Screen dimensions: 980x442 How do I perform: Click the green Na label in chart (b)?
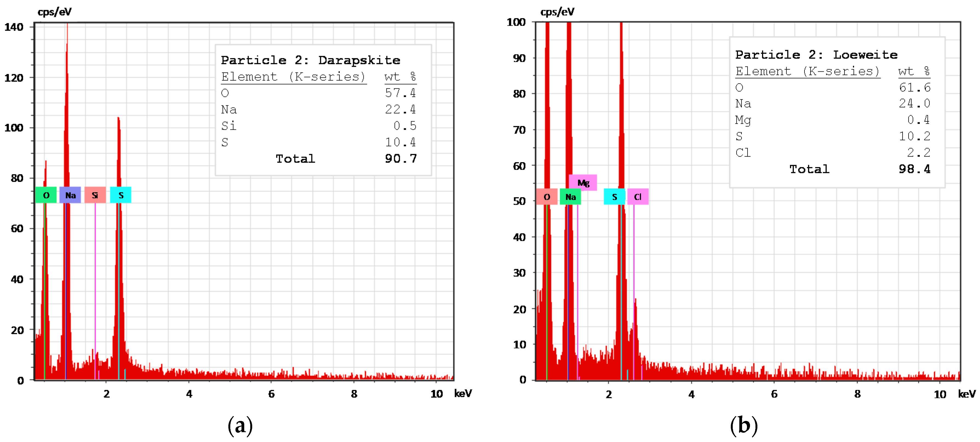[x=570, y=197]
